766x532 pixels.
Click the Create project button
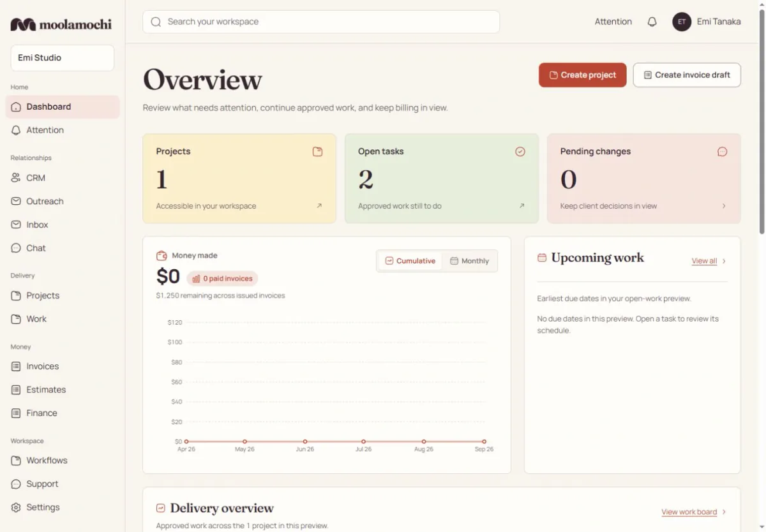pyautogui.click(x=582, y=75)
